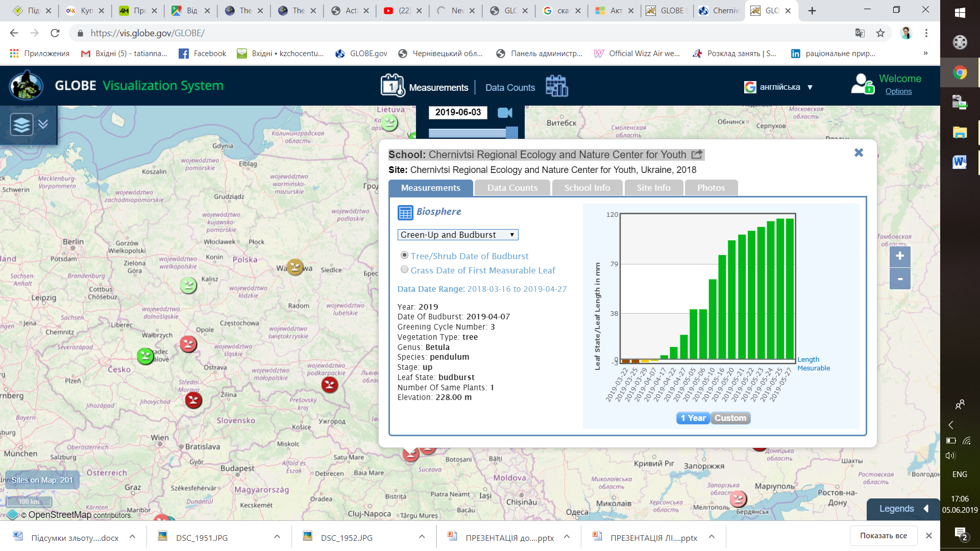Viewport: 980px width, 551px height.
Task: Click the 2019-06-03 date field
Action: point(458,112)
